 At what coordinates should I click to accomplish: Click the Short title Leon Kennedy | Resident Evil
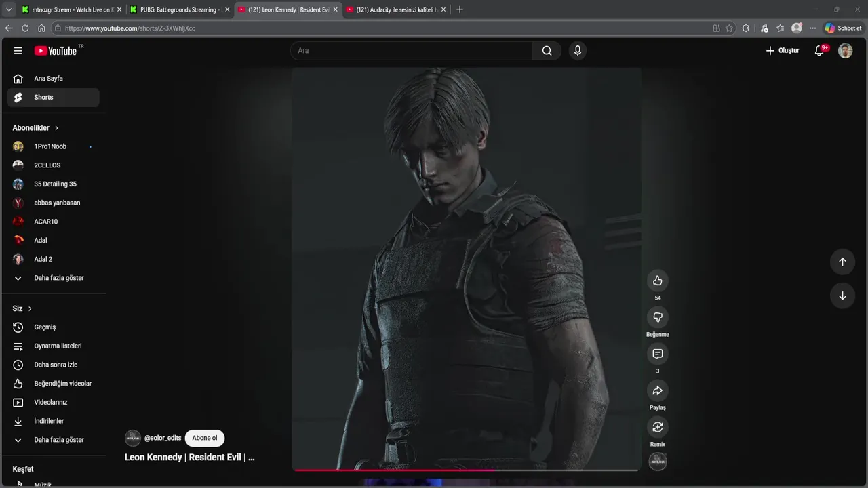(190, 457)
